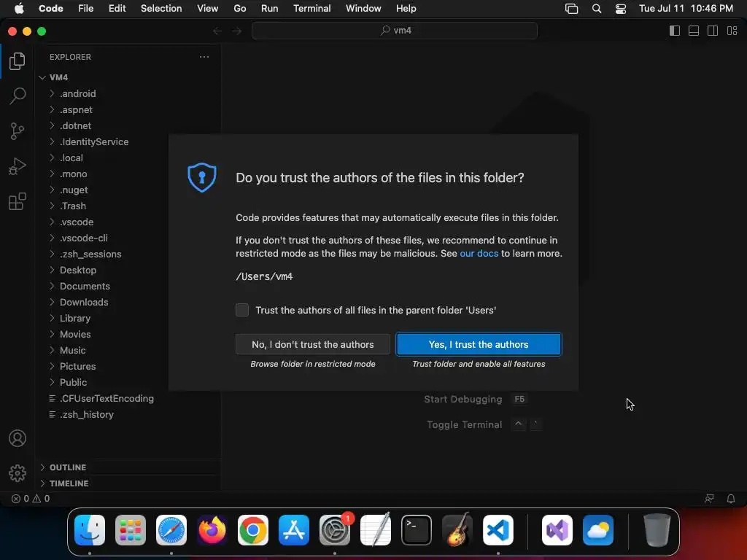
Task: Open the Accounts icon in activity bar
Action: pos(18,438)
